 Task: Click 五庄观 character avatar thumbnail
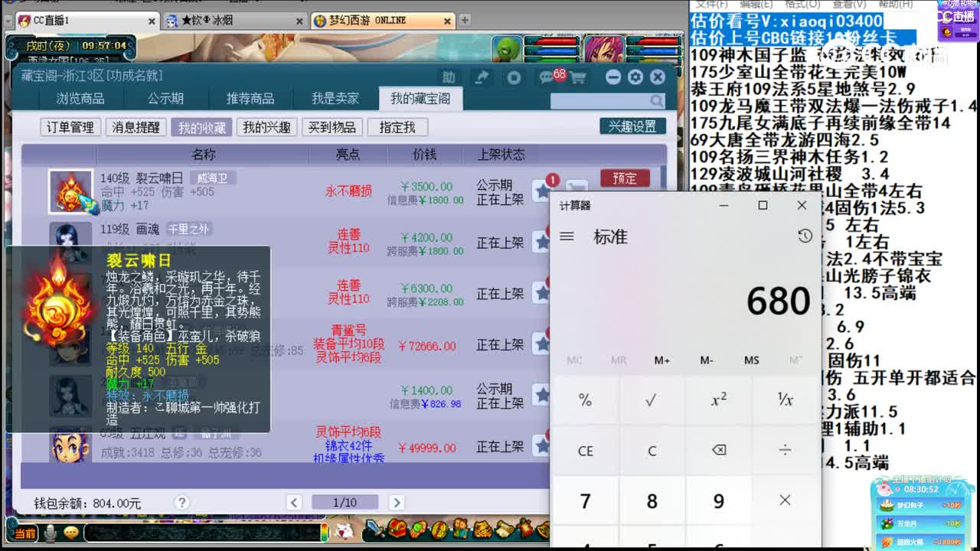[x=70, y=446]
